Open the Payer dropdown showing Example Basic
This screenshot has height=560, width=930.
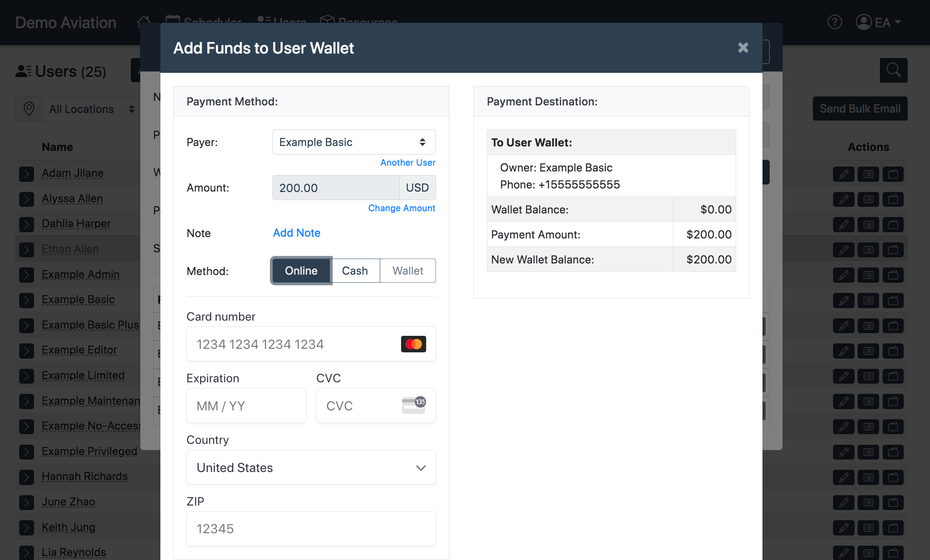pos(354,142)
